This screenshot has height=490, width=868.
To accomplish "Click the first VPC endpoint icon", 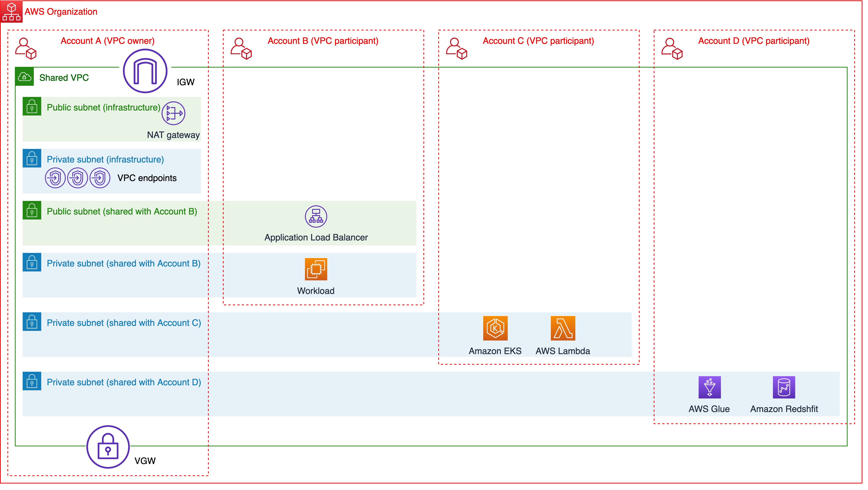I will [55, 178].
